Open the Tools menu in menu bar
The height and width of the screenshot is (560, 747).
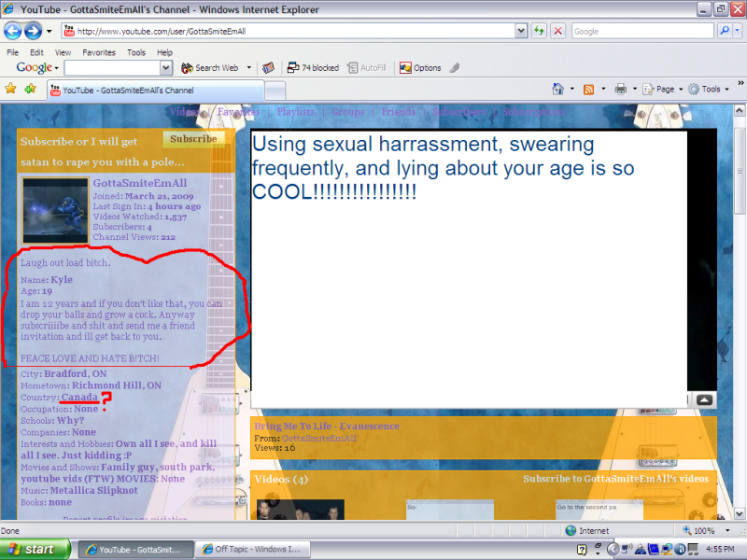[136, 52]
